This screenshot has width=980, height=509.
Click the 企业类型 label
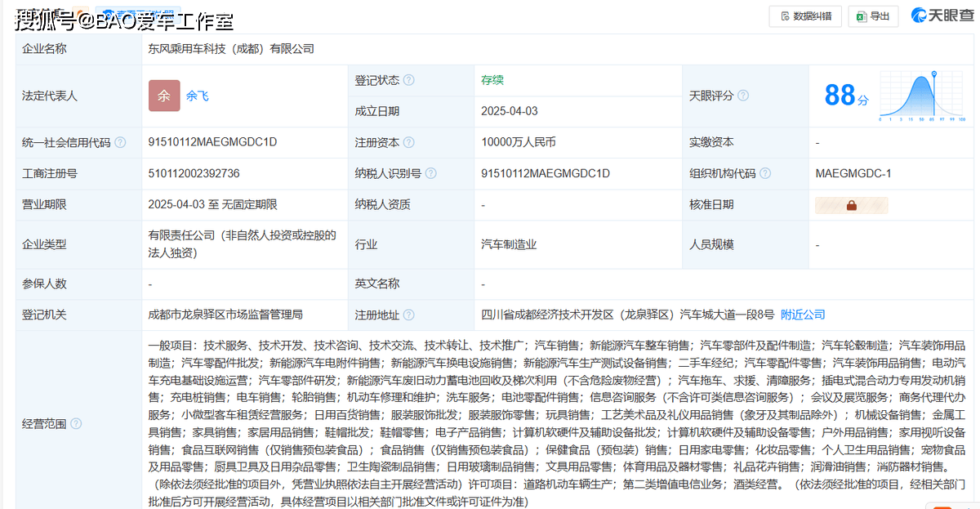coord(44,243)
